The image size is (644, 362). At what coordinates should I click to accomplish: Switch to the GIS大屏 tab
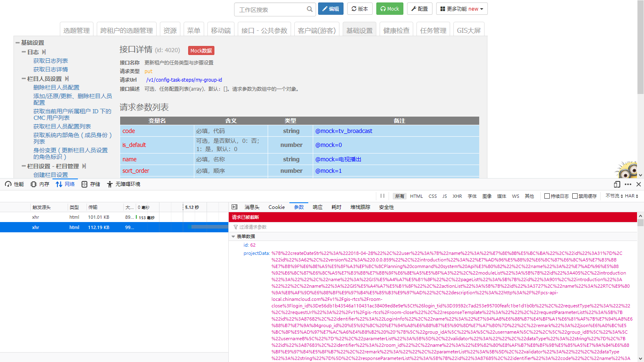469,29
